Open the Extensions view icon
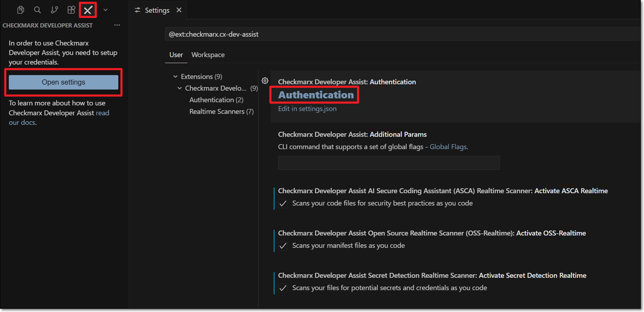644x312 pixels. click(71, 10)
